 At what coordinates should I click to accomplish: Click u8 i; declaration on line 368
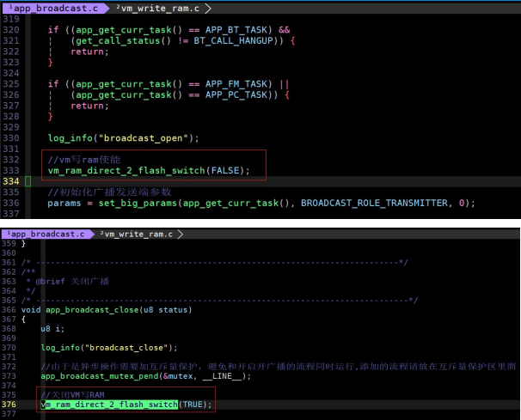coord(52,329)
